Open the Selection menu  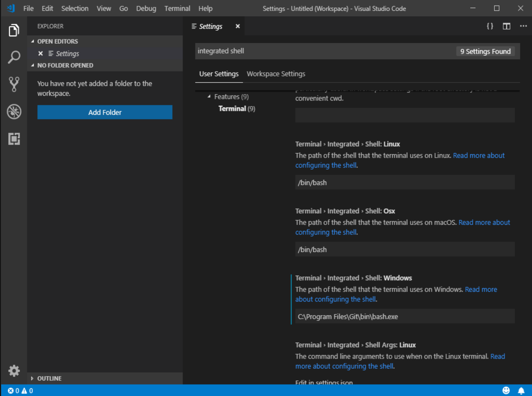pyautogui.click(x=75, y=9)
